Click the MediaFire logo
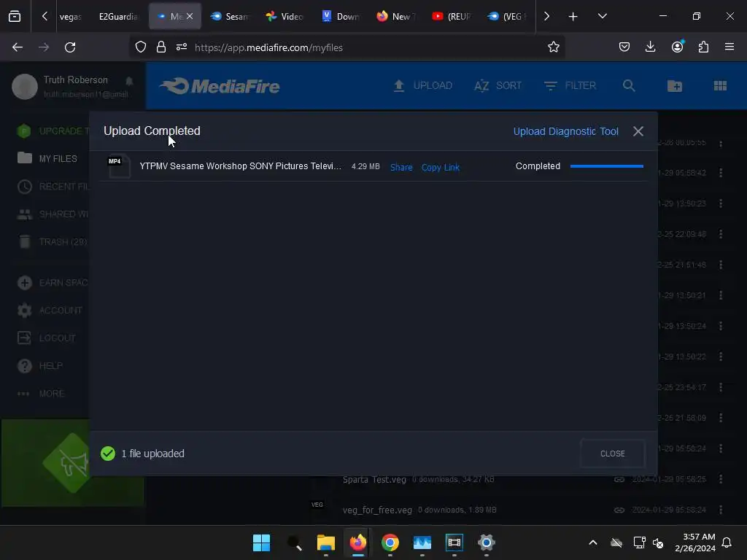The height and width of the screenshot is (560, 747). click(220, 86)
